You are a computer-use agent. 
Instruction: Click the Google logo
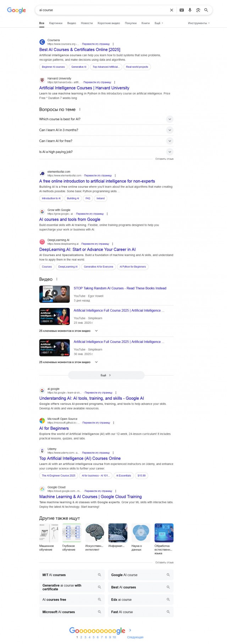[16, 10]
